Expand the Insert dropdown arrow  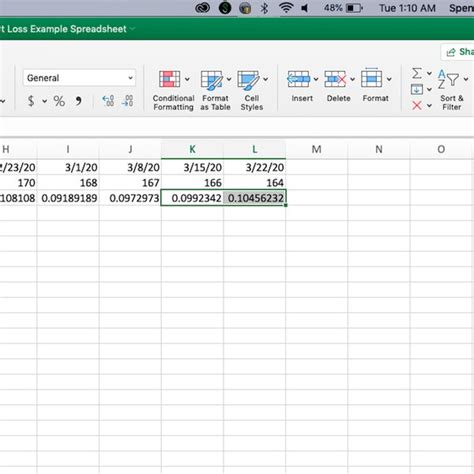coord(316,79)
